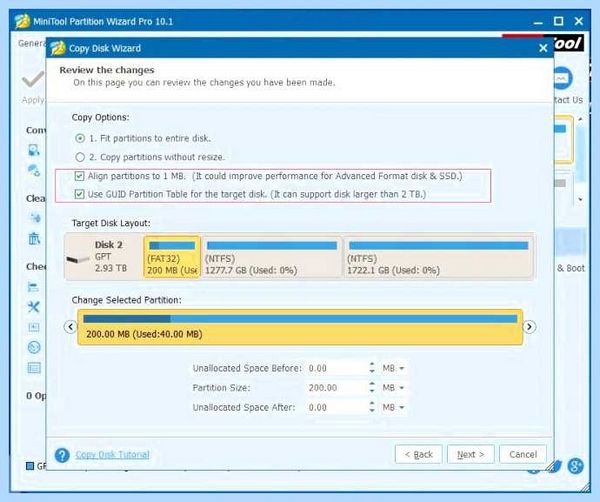Click the Google Plus icon at bottom right

click(x=576, y=466)
